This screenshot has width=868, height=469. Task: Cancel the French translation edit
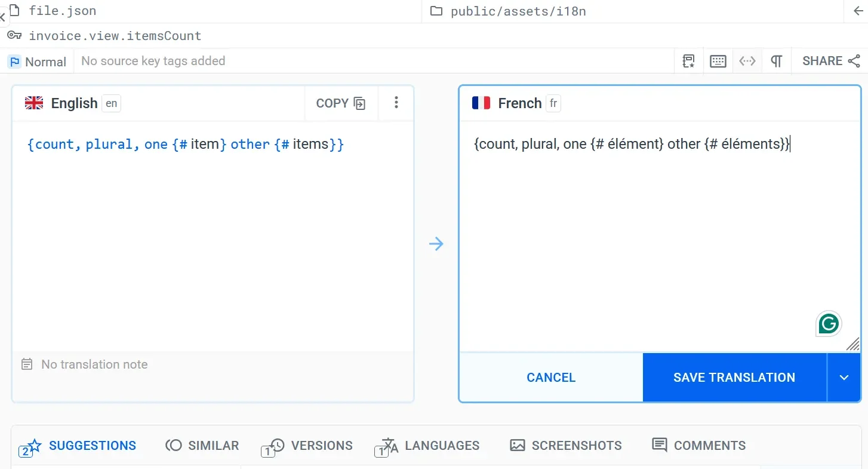(550, 378)
